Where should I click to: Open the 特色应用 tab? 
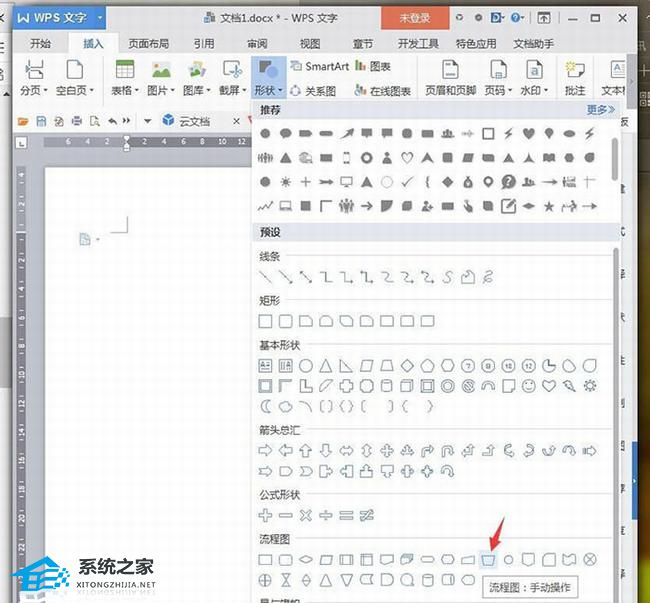(x=476, y=44)
